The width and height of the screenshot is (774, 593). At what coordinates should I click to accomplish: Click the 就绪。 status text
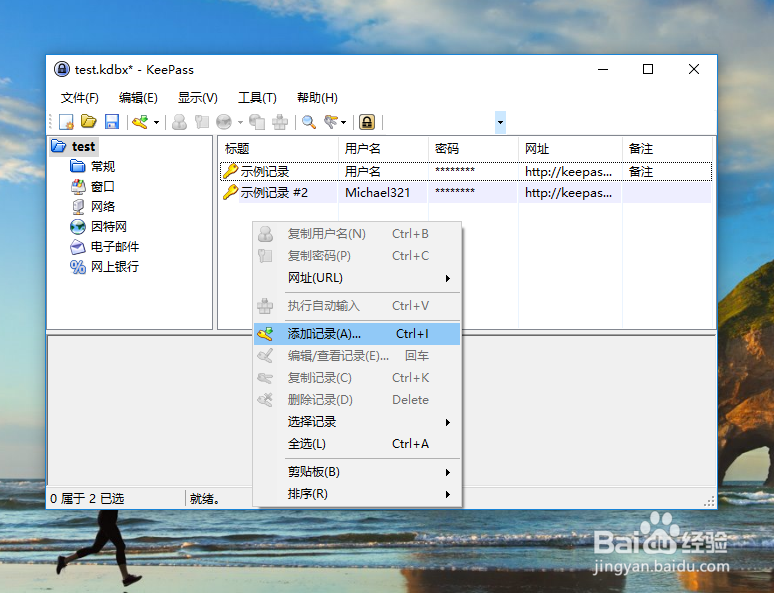pyautogui.click(x=204, y=499)
